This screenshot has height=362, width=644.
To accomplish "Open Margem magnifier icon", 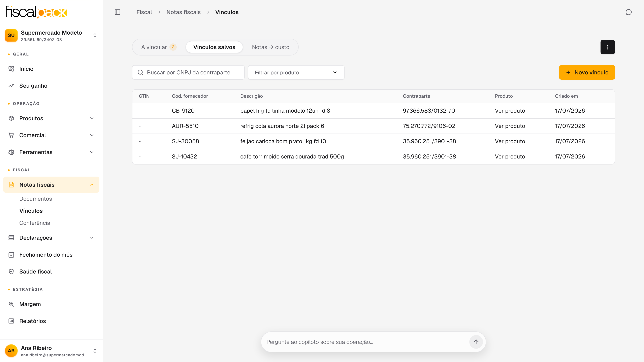I will pyautogui.click(x=11, y=304).
